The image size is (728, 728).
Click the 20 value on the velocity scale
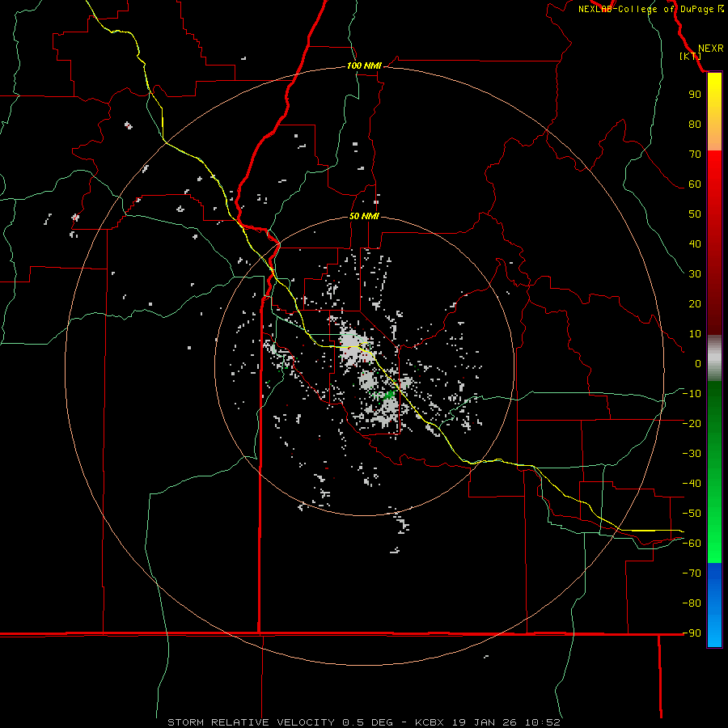coord(695,303)
